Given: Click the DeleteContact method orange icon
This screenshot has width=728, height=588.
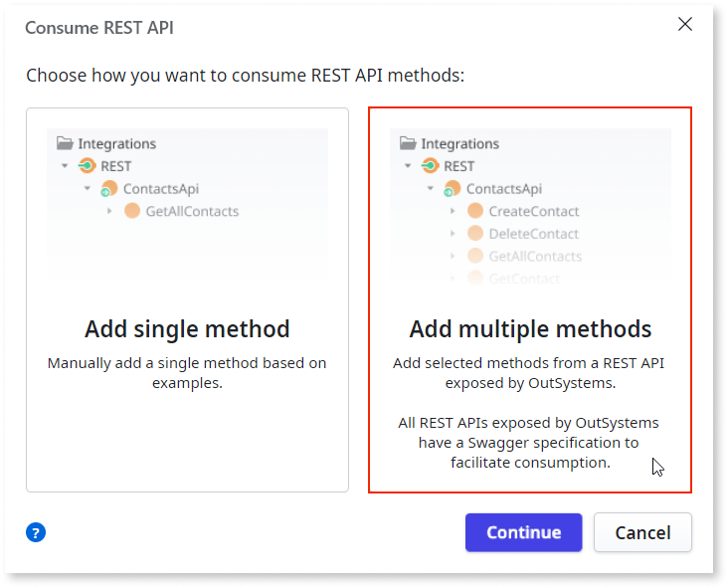Looking at the screenshot, I should (475, 233).
